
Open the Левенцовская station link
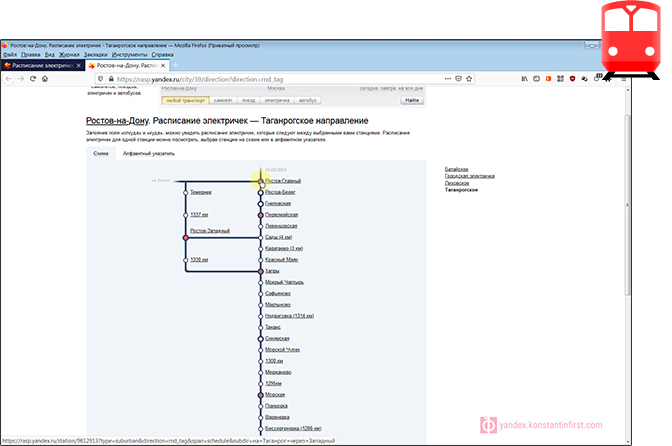(x=281, y=226)
